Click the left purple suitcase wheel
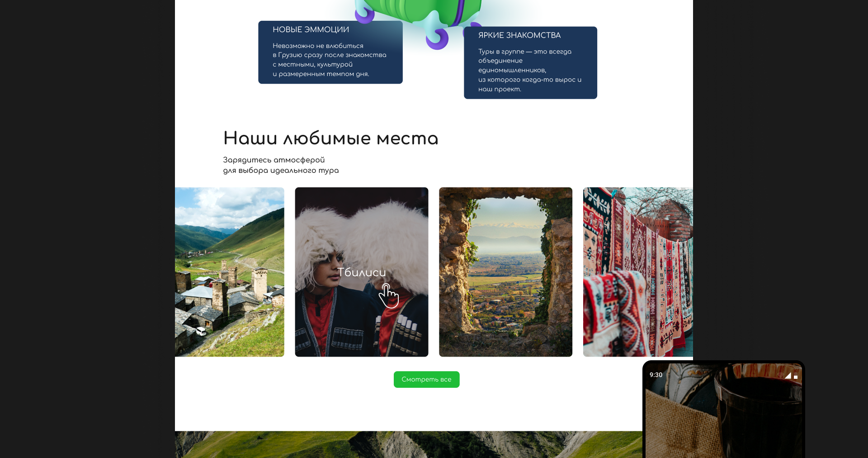This screenshot has width=868, height=458. click(364, 16)
